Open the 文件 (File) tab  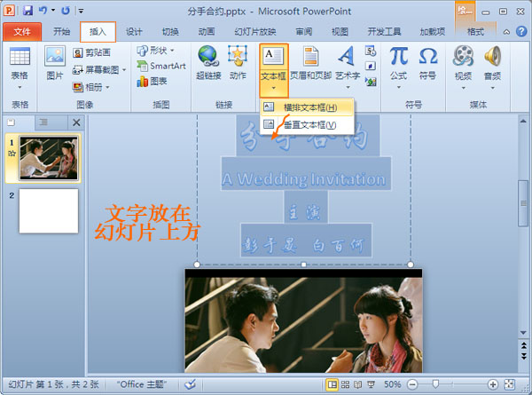tap(22, 32)
